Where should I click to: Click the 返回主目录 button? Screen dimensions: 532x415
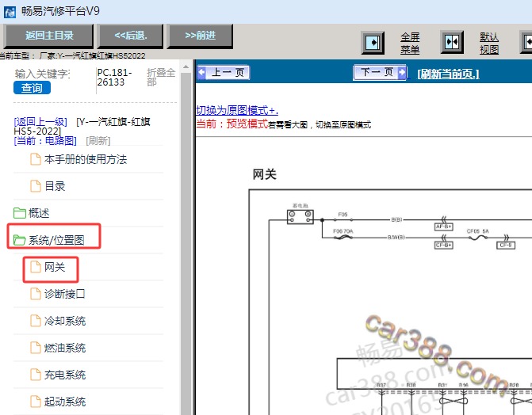coord(49,36)
